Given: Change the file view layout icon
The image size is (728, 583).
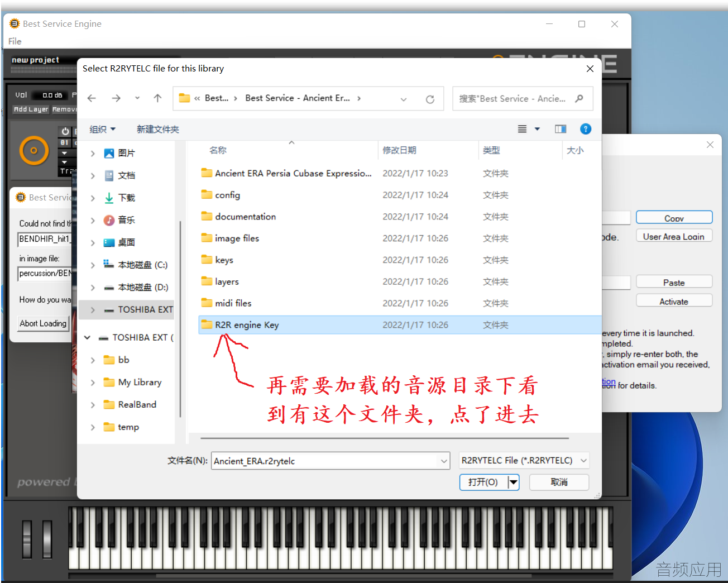Looking at the screenshot, I should pos(522,129).
